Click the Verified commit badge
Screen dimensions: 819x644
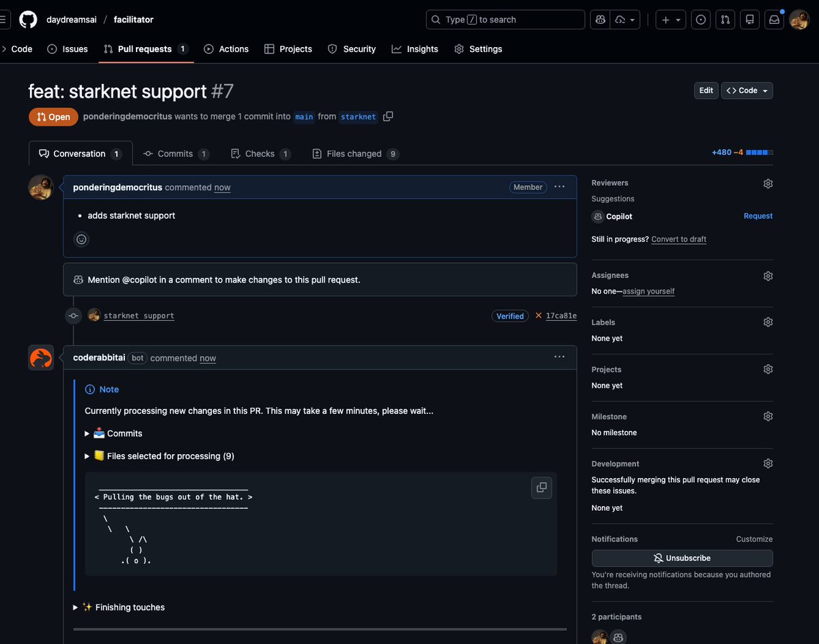pyautogui.click(x=510, y=316)
